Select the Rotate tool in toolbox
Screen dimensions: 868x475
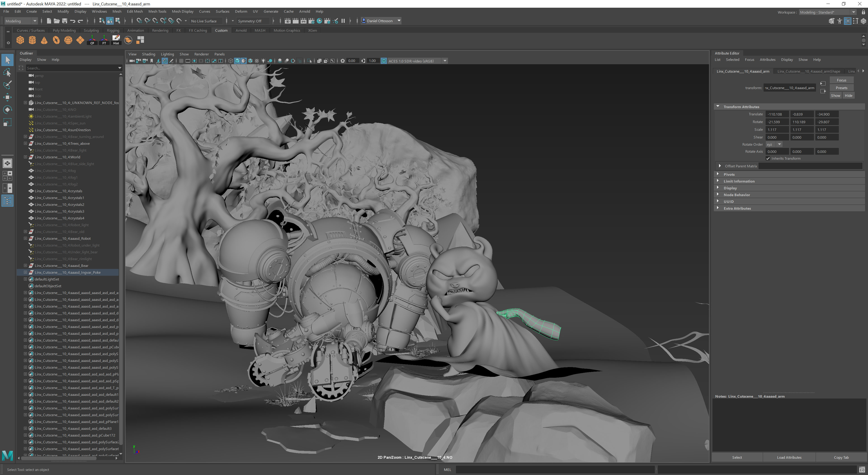pyautogui.click(x=7, y=110)
